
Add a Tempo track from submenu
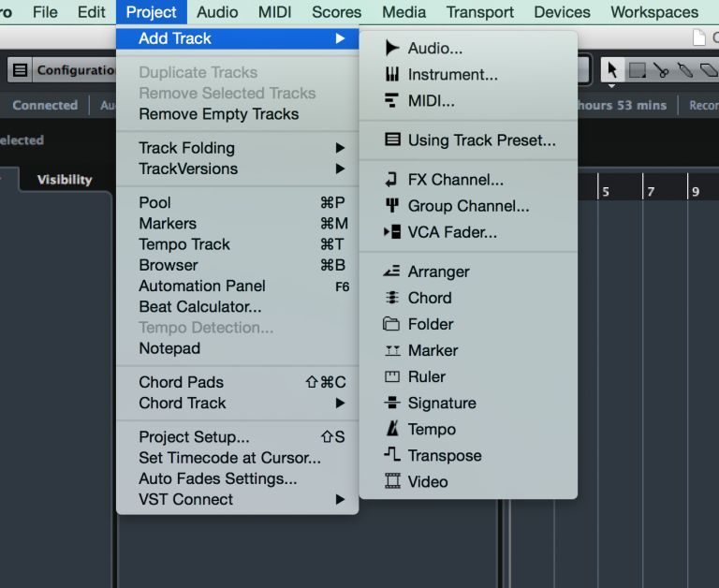click(468, 429)
